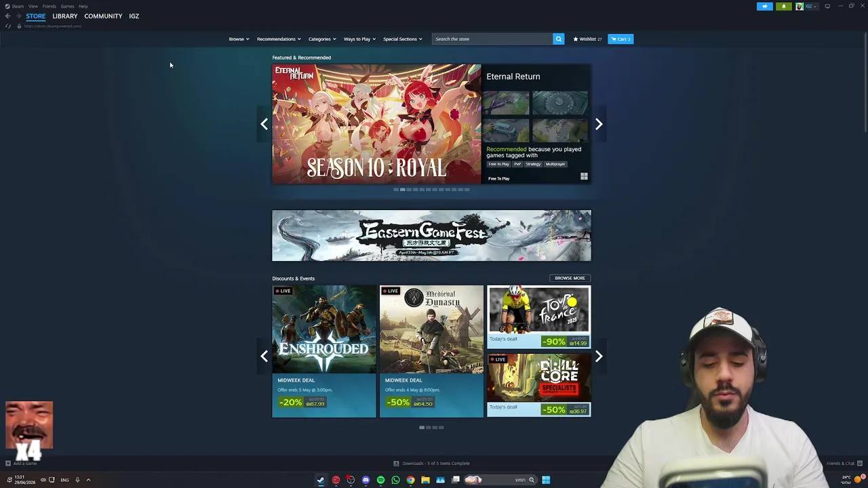Open the Eastern Game Fest banner
Viewport: 868px width, 488px height.
point(431,236)
